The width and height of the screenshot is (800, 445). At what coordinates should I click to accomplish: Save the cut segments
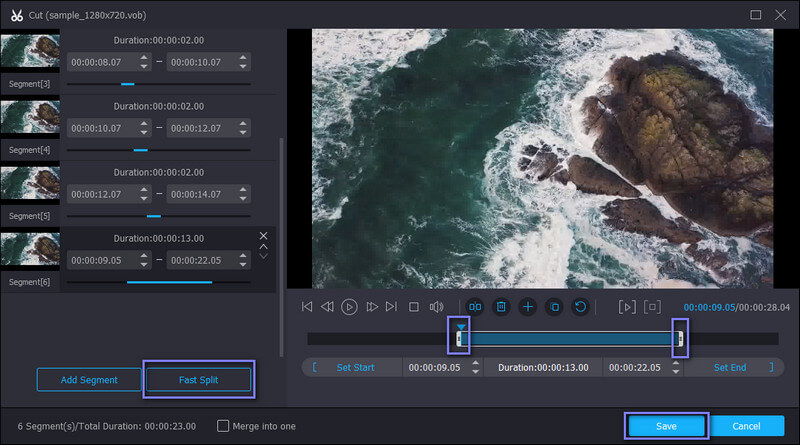click(x=666, y=426)
